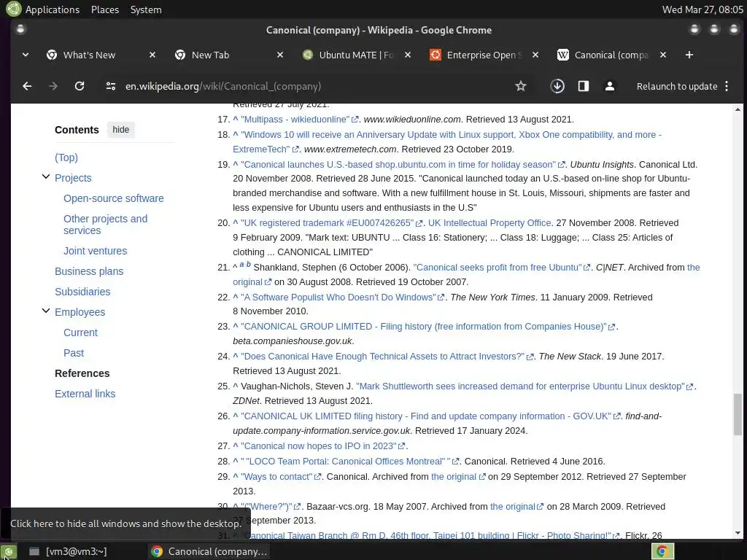The width and height of the screenshot is (747, 560).
Task: Go to Other projects and services section
Action: click(x=105, y=225)
